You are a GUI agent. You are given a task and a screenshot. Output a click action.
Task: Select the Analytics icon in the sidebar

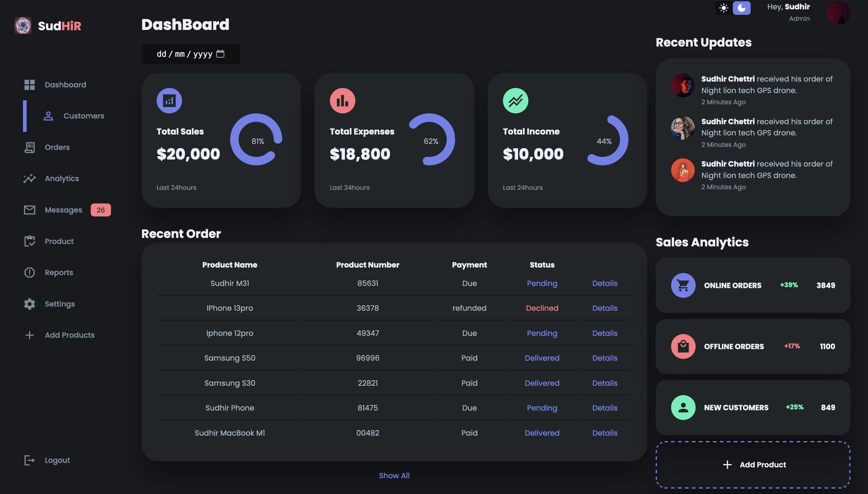point(29,178)
